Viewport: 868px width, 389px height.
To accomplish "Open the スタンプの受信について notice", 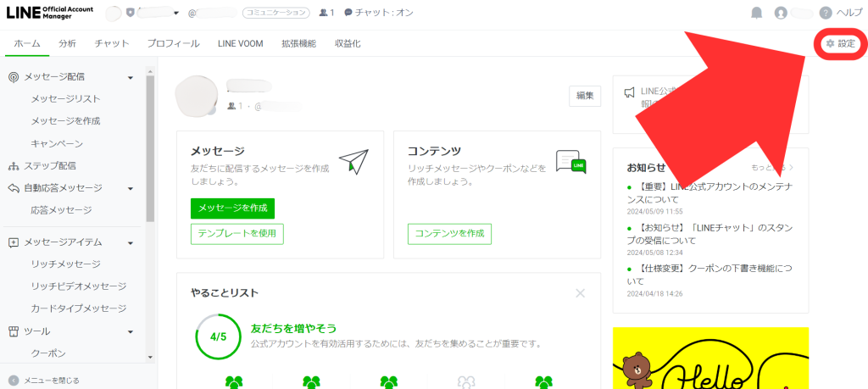I will pos(709,234).
